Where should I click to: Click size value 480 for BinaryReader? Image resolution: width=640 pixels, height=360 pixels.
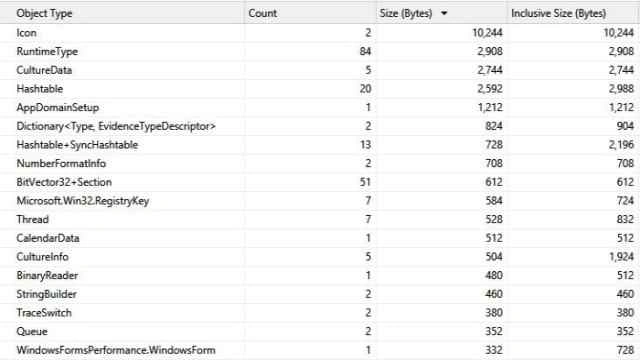(x=494, y=276)
